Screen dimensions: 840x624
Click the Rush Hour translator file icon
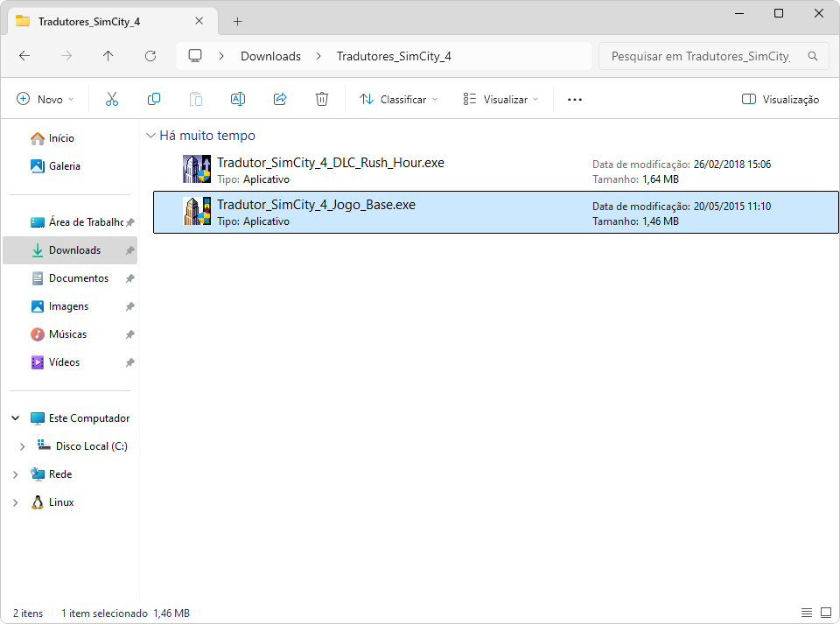[197, 169]
